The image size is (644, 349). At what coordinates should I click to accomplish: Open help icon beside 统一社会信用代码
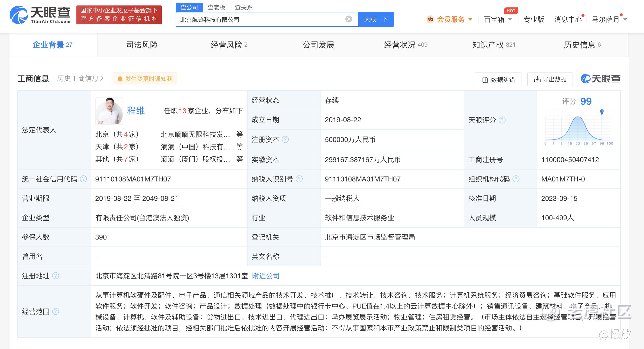pos(83,179)
